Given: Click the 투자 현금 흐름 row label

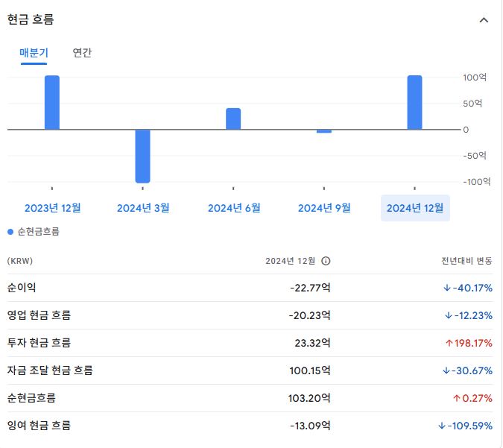Looking at the screenshot, I should pyautogui.click(x=39, y=343).
